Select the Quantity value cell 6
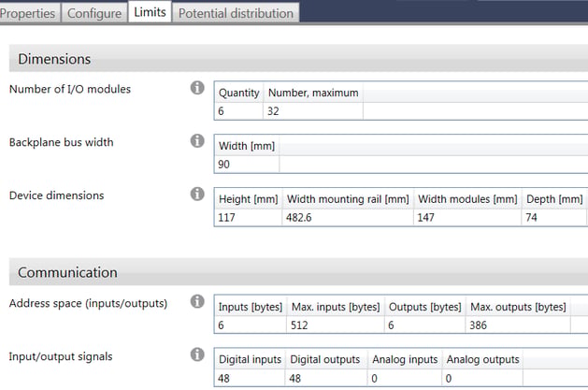 [239, 111]
